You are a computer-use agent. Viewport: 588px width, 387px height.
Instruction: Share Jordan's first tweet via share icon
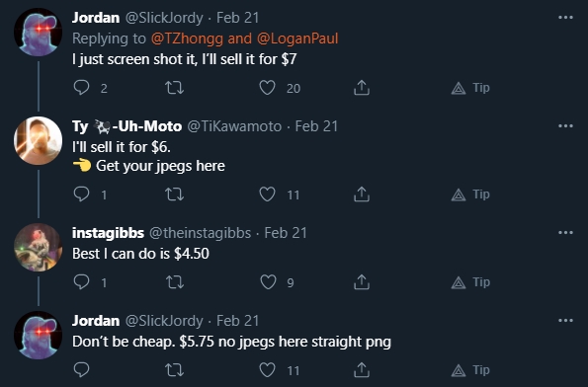point(362,88)
